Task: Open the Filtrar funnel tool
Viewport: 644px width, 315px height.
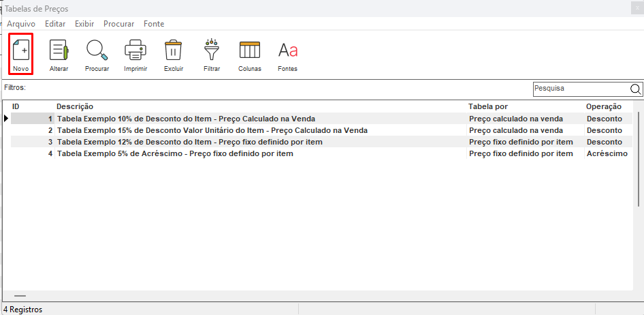Action: point(212,55)
